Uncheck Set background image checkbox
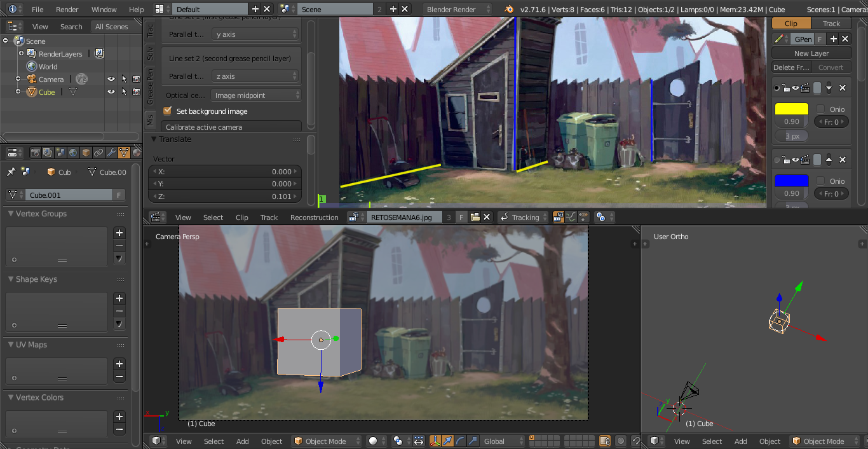The image size is (868, 449). pos(168,111)
